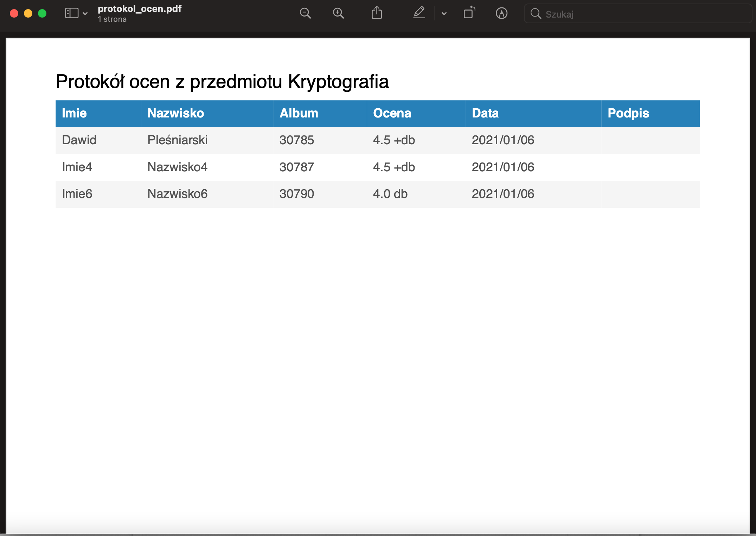The height and width of the screenshot is (536, 756).
Task: Click album number 30790 in Imie6 row
Action: pos(297,194)
